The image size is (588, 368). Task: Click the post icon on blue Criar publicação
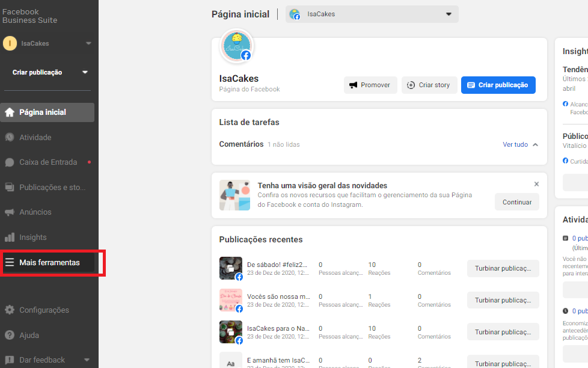tap(471, 85)
